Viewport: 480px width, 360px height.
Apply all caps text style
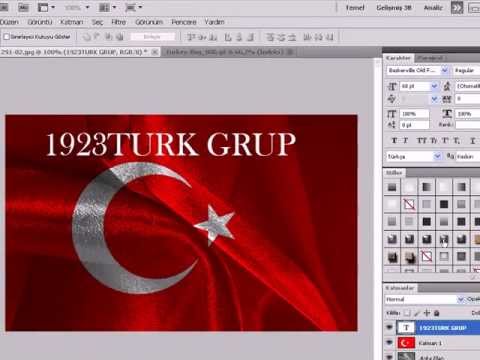[421, 141]
